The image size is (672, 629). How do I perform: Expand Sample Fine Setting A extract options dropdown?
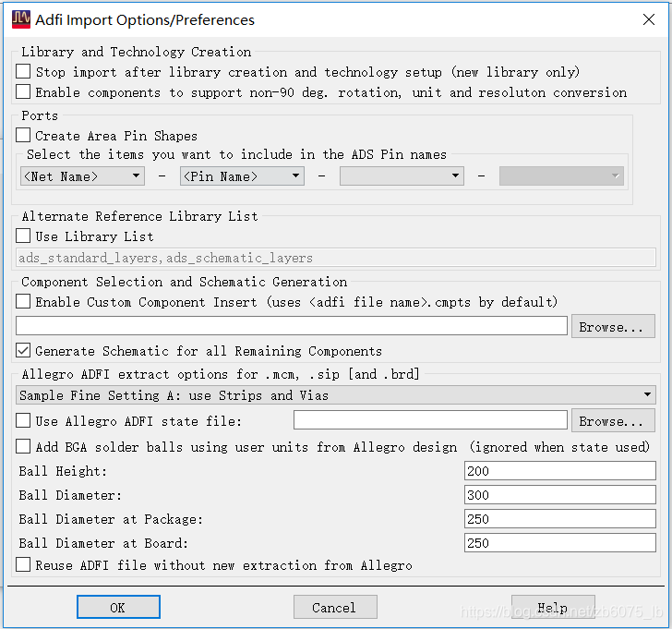pos(336,395)
